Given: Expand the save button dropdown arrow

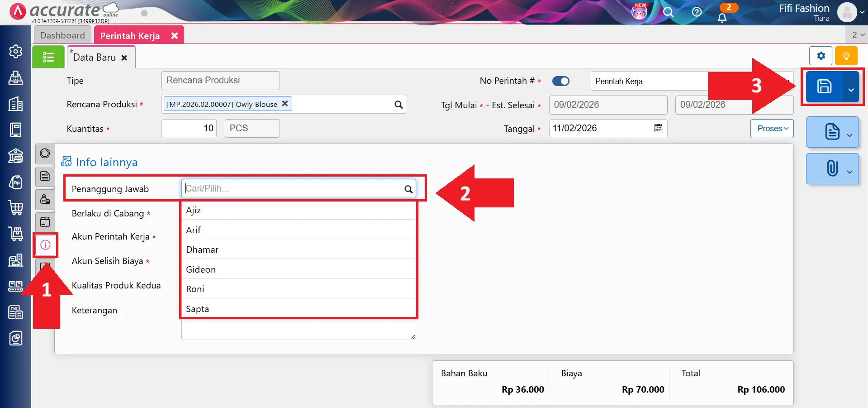Looking at the screenshot, I should [851, 90].
